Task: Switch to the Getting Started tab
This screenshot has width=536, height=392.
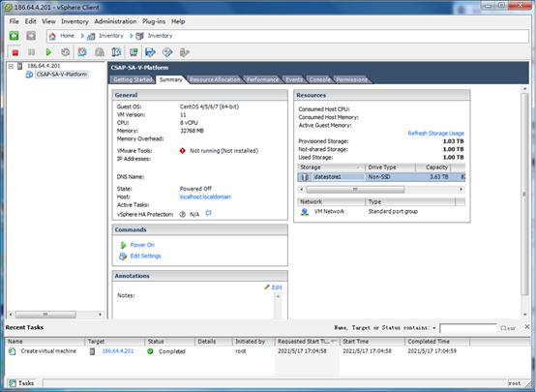Action: [x=133, y=79]
